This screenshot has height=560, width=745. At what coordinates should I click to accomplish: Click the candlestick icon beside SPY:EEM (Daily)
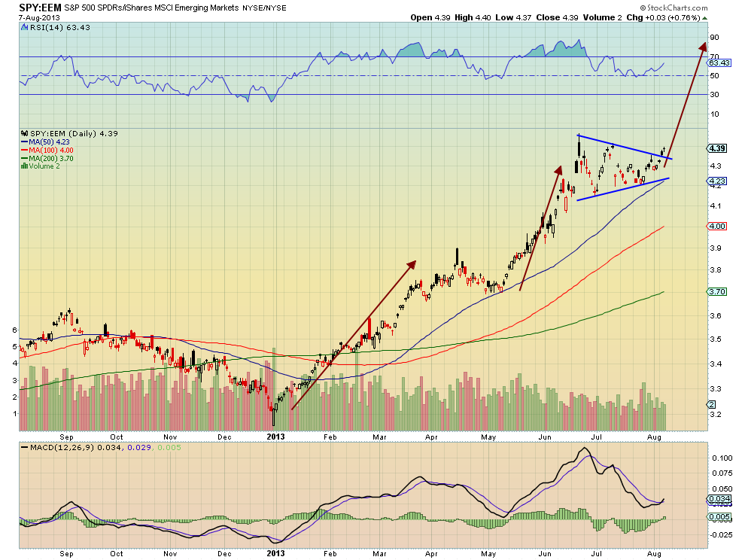pyautogui.click(x=25, y=133)
